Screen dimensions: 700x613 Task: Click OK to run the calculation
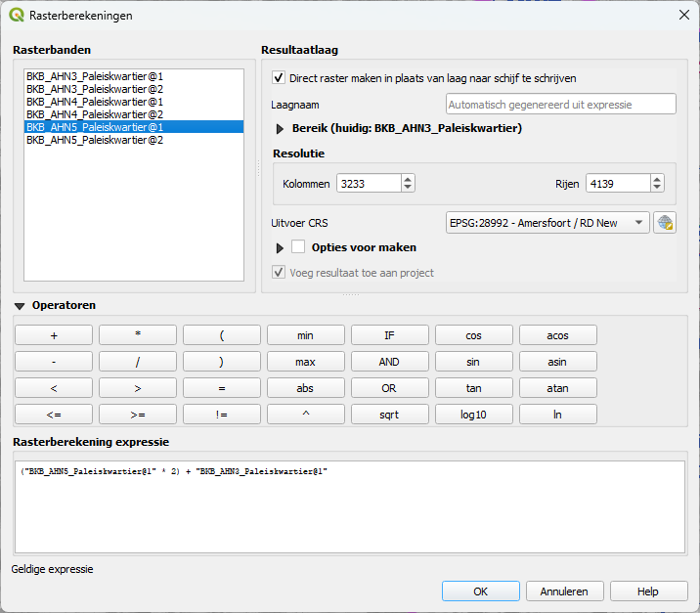480,591
